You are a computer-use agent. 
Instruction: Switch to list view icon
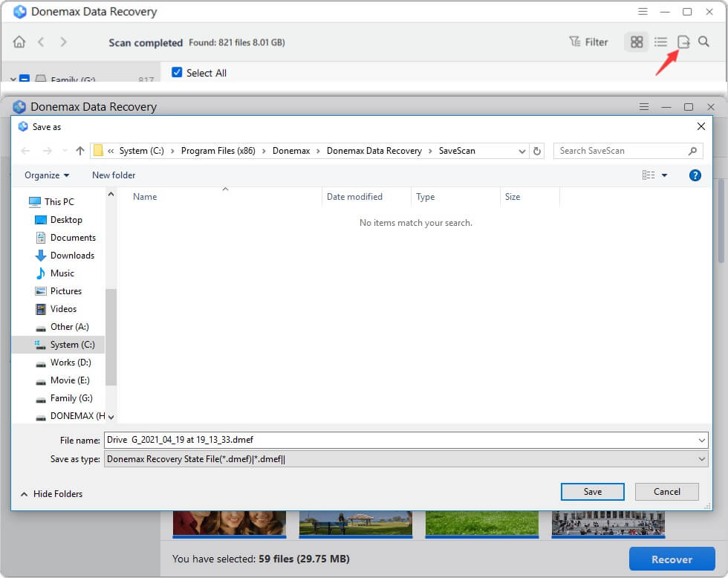[660, 42]
